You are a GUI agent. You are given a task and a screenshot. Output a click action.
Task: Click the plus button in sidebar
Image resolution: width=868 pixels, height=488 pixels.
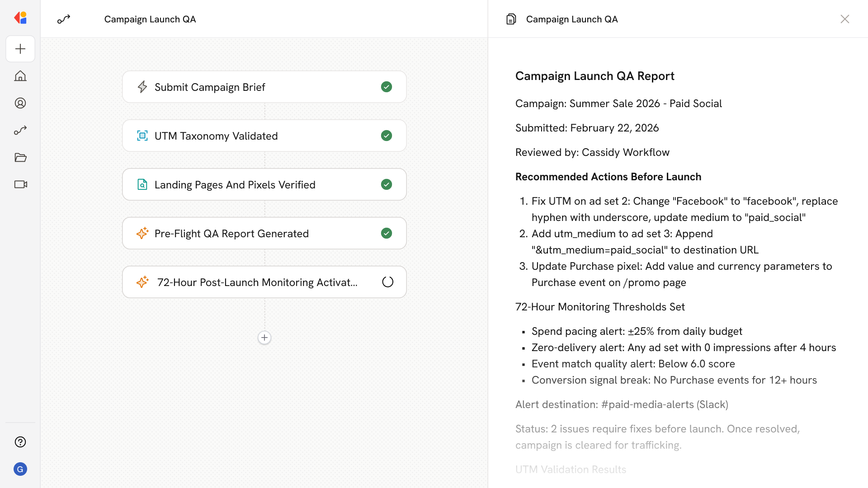(x=20, y=49)
